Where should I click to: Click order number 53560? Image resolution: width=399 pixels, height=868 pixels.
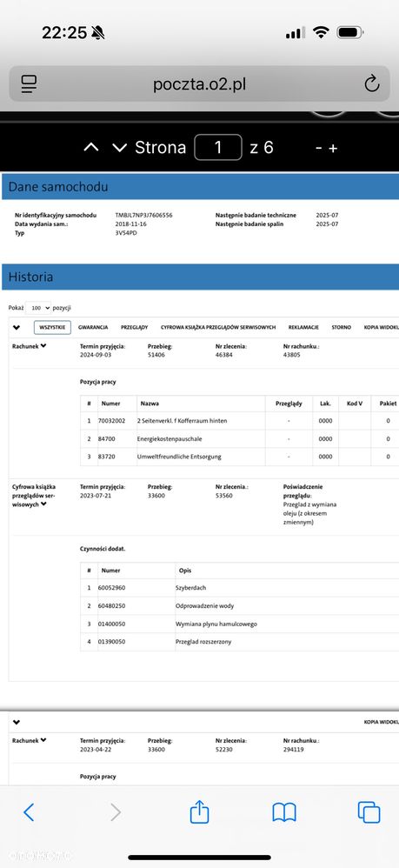point(224,496)
